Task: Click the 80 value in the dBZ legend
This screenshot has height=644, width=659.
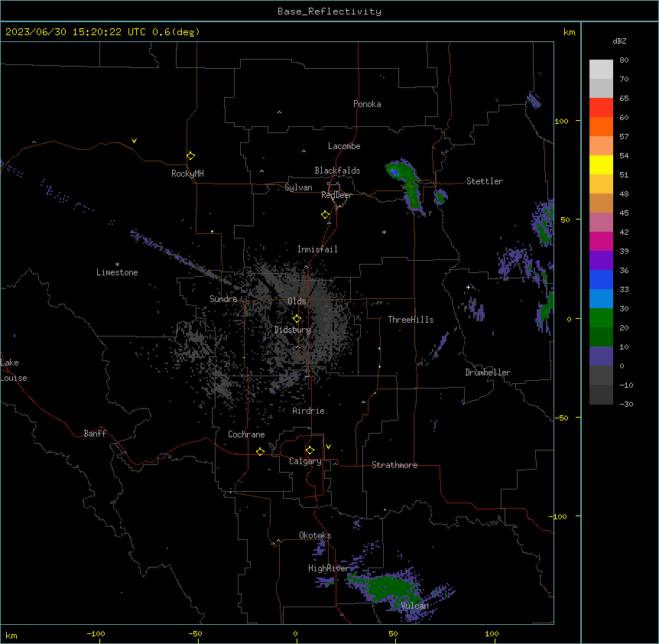Action: pyautogui.click(x=624, y=60)
